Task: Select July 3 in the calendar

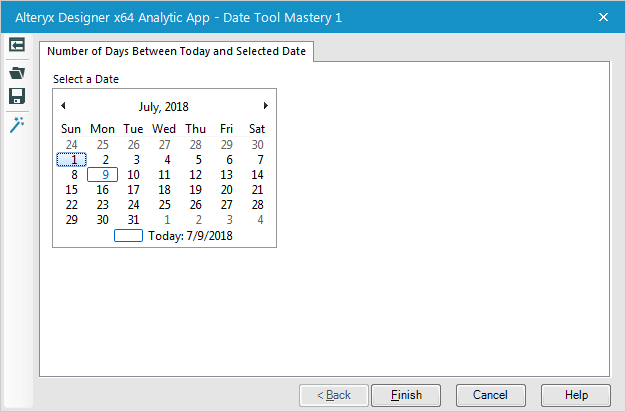Action: (137, 160)
